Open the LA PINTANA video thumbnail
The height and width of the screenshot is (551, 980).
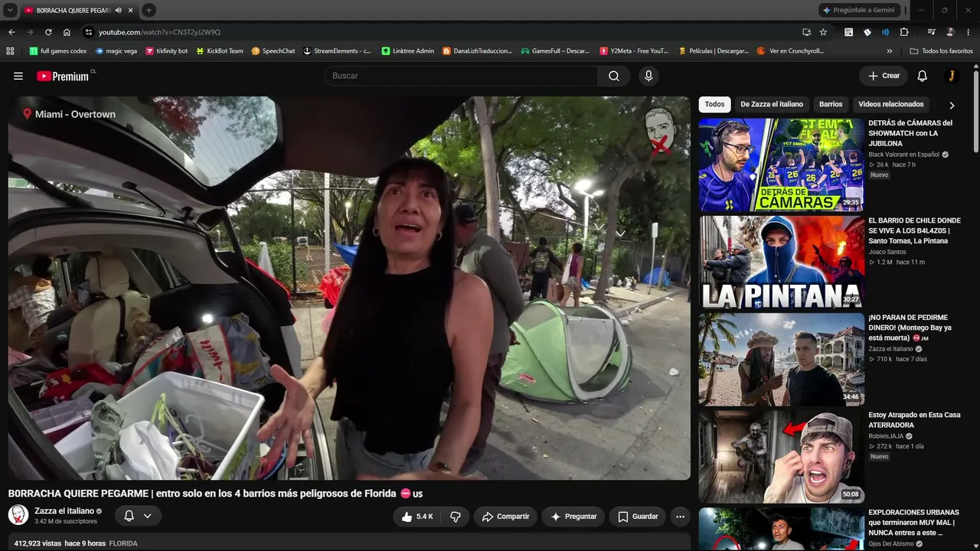coord(781,262)
